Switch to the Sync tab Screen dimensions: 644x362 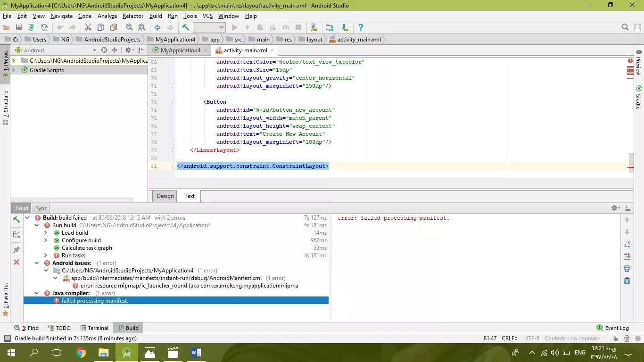41,208
